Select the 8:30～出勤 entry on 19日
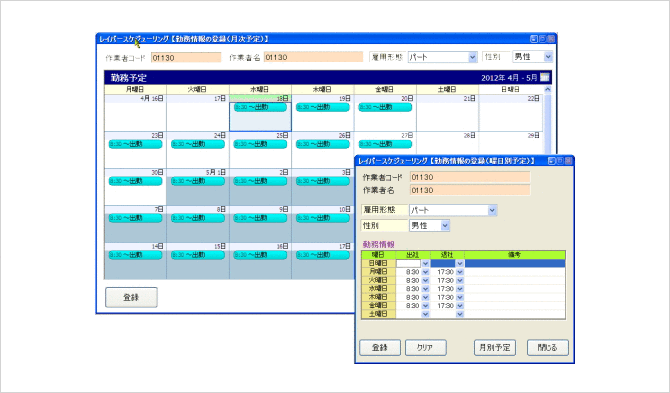Viewport: 670px width, 393px height. [323, 107]
